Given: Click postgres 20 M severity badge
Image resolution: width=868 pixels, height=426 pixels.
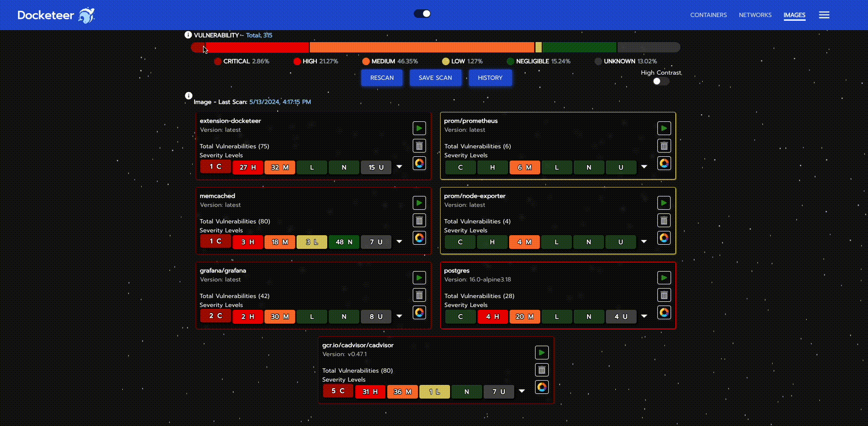Looking at the screenshot, I should (524, 316).
